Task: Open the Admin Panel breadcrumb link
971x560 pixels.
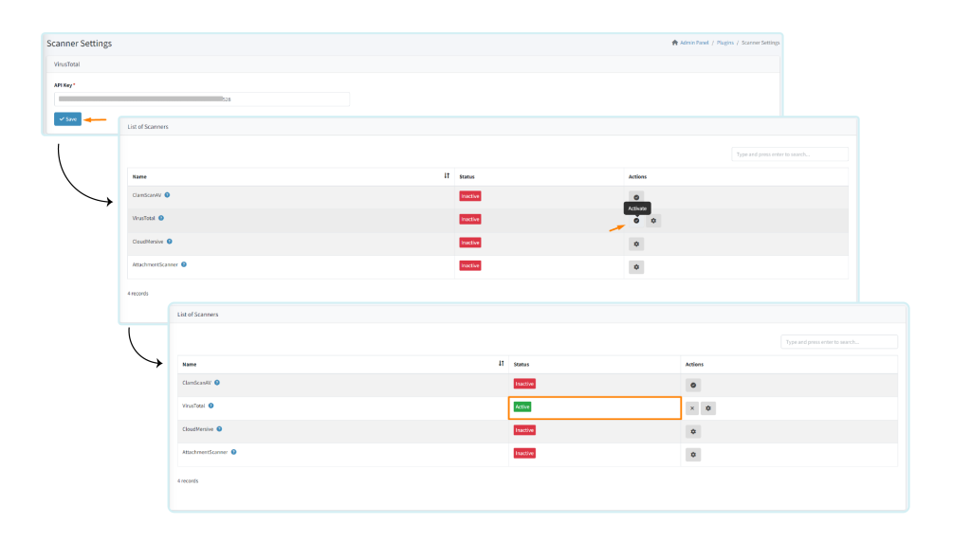Action: pyautogui.click(x=693, y=43)
